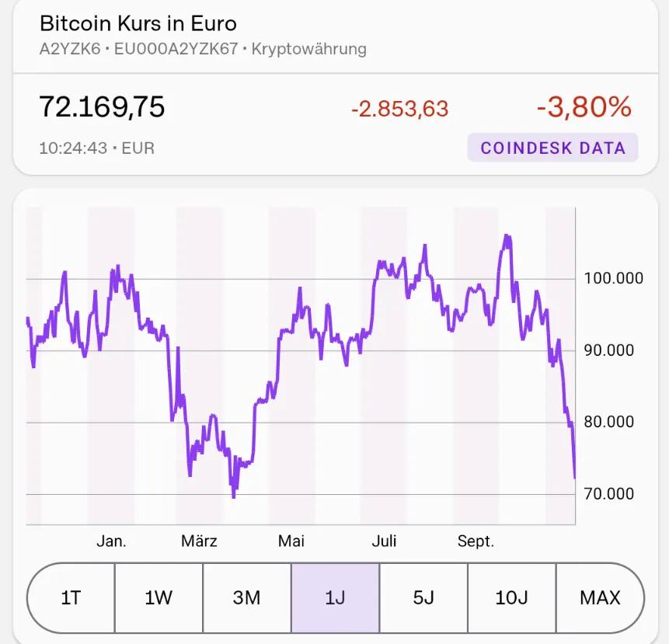Viewport: 669px width, 644px height.
Task: Click the März label on the x-axis
Action: (x=200, y=541)
